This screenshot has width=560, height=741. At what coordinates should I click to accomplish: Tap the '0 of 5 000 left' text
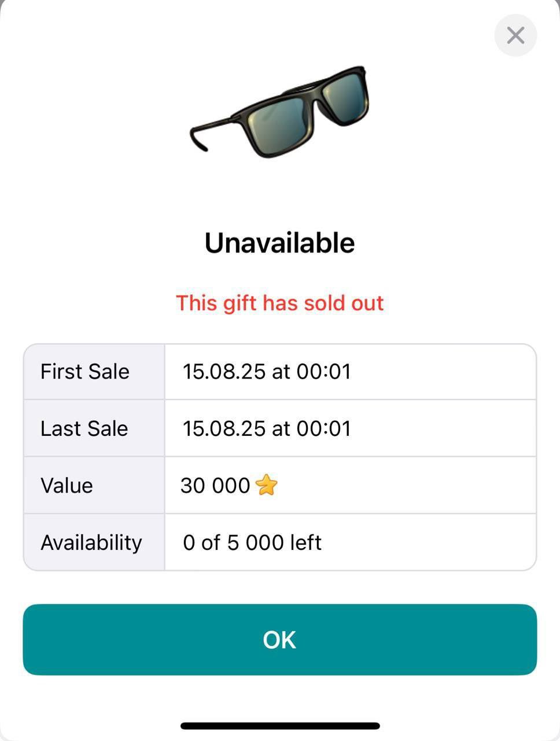click(x=252, y=542)
